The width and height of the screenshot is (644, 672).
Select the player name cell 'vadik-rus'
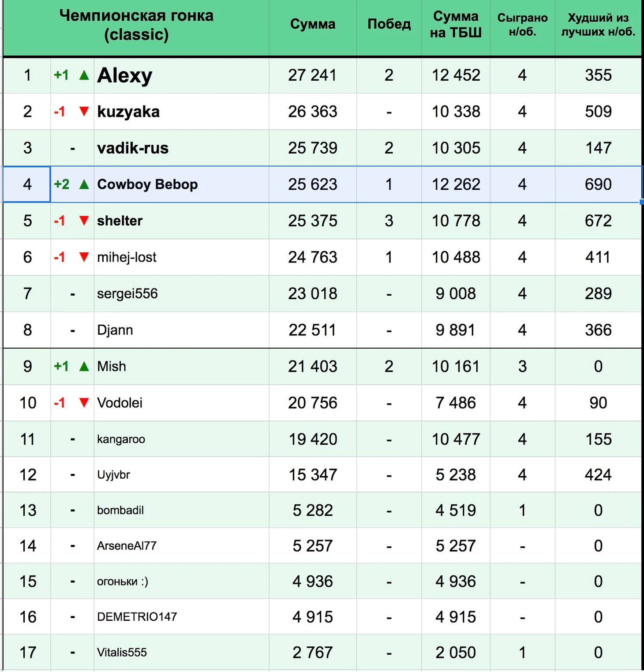tap(133, 148)
